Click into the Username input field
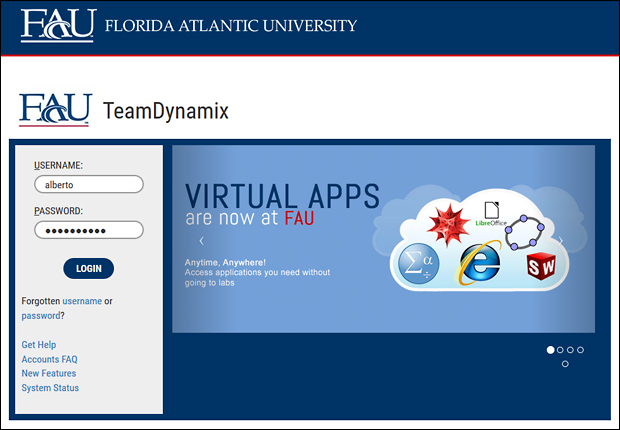The image size is (620, 430). pos(88,184)
